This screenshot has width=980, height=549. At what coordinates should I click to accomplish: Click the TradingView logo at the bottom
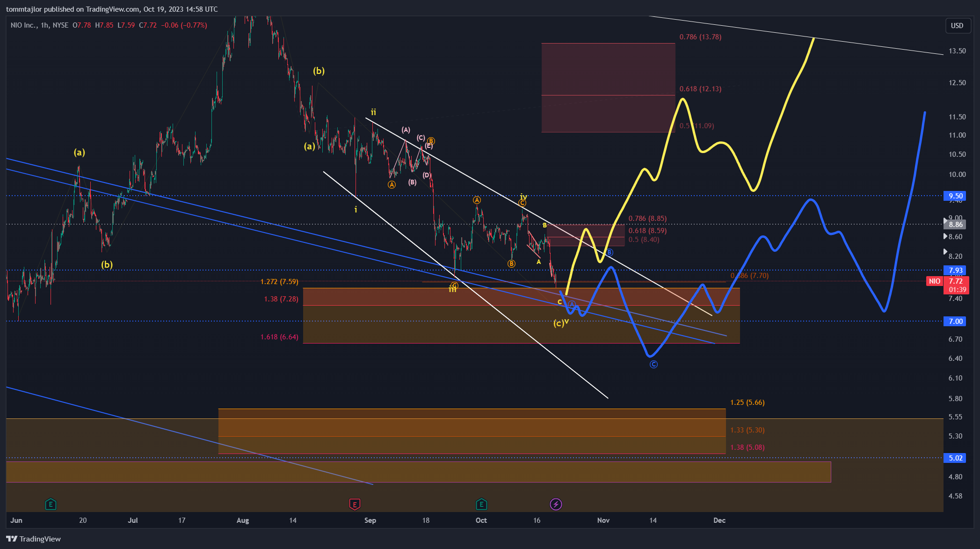pyautogui.click(x=33, y=539)
